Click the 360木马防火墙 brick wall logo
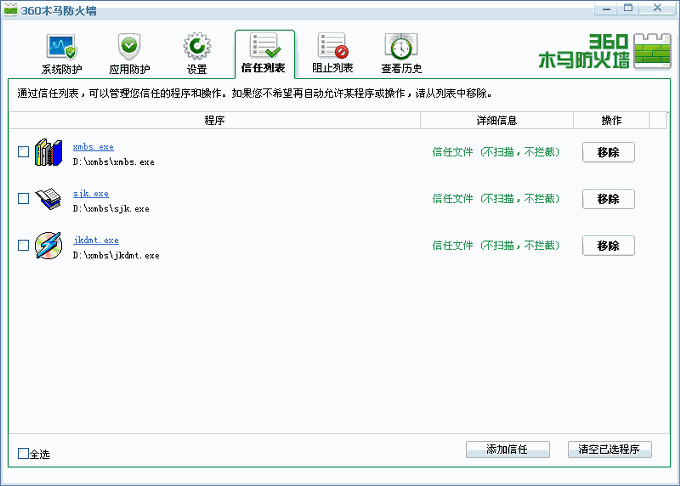 (652, 52)
